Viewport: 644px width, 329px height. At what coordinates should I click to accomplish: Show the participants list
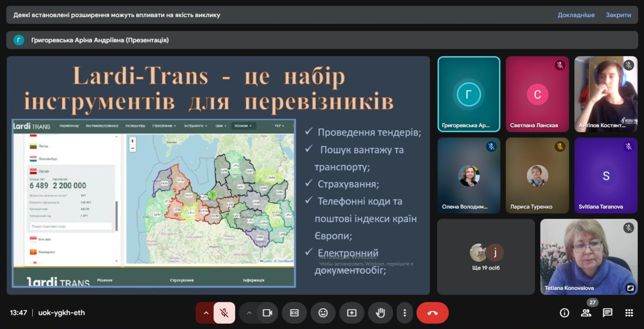pyautogui.click(x=586, y=313)
